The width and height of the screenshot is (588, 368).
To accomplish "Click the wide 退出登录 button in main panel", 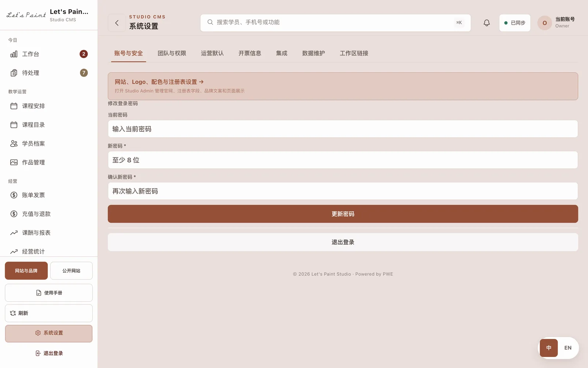I will pos(343,242).
